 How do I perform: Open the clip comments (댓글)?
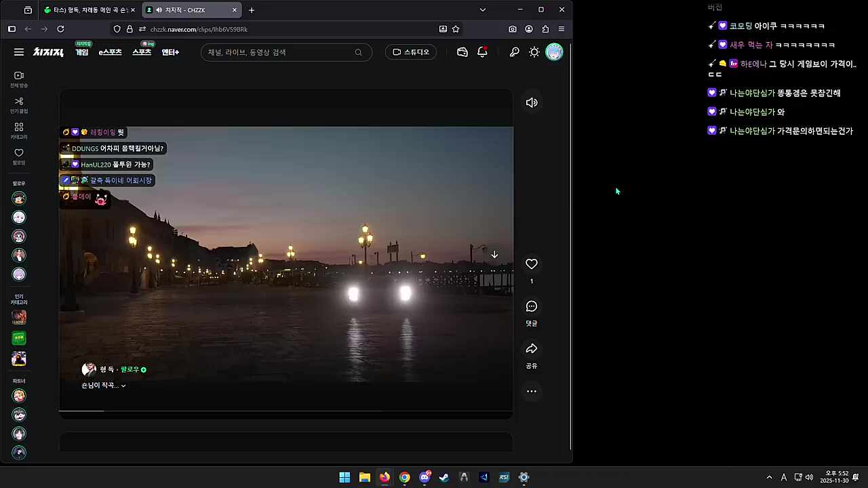tap(532, 307)
